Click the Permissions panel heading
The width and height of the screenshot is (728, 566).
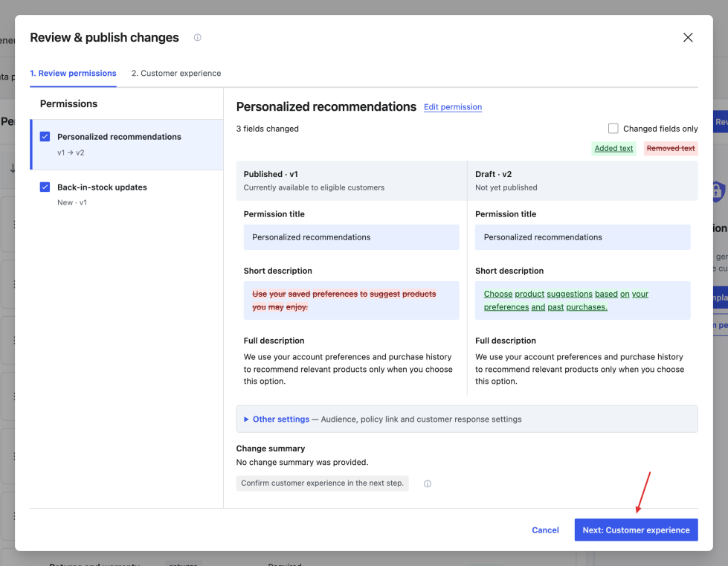coord(68,104)
